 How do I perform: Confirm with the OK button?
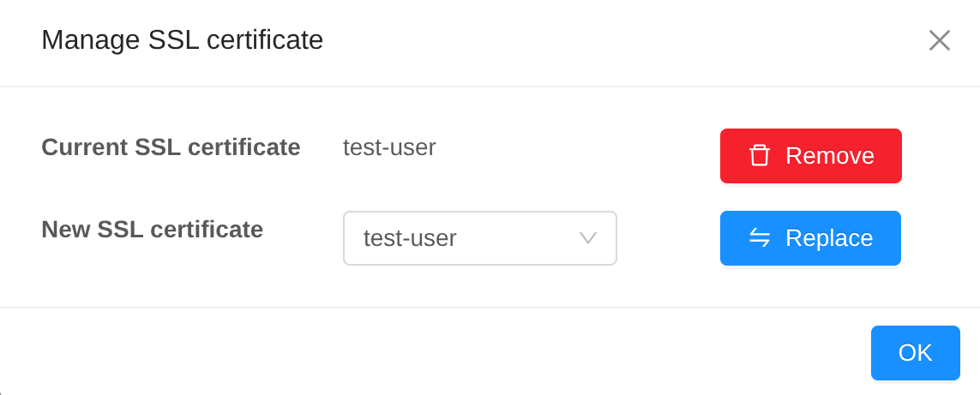(915, 353)
